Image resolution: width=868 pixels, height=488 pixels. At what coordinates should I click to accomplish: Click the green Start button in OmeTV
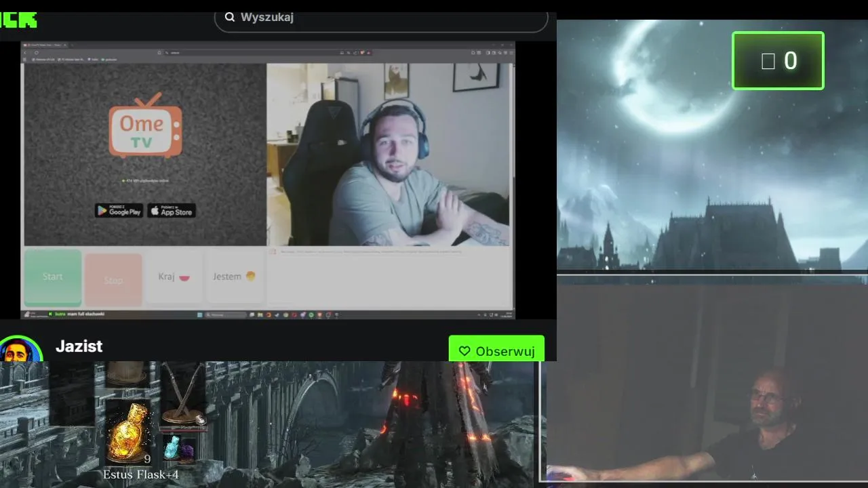pyautogui.click(x=53, y=277)
